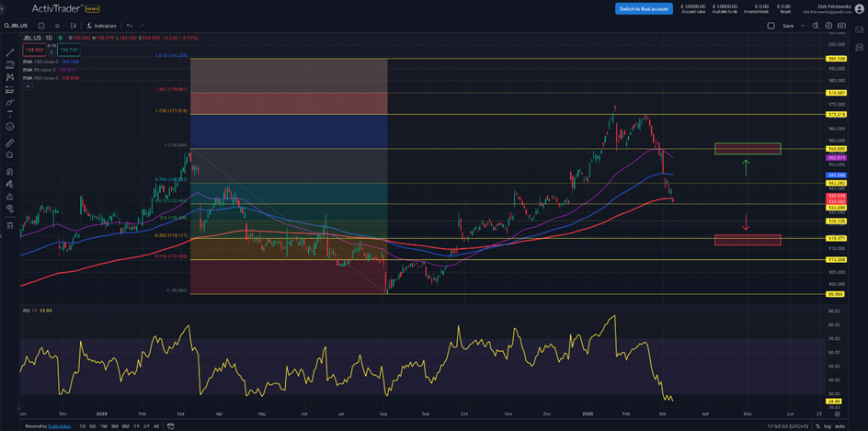Select the trend line drawing tool

10,52
